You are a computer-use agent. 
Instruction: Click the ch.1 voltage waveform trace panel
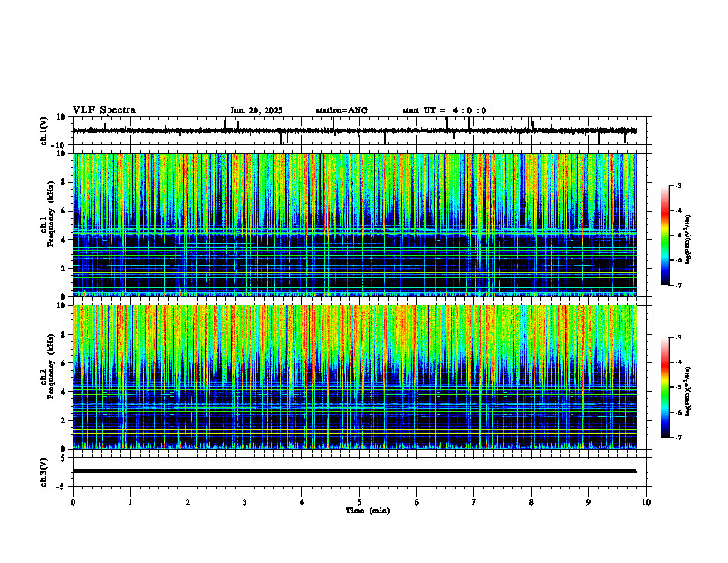(x=358, y=131)
